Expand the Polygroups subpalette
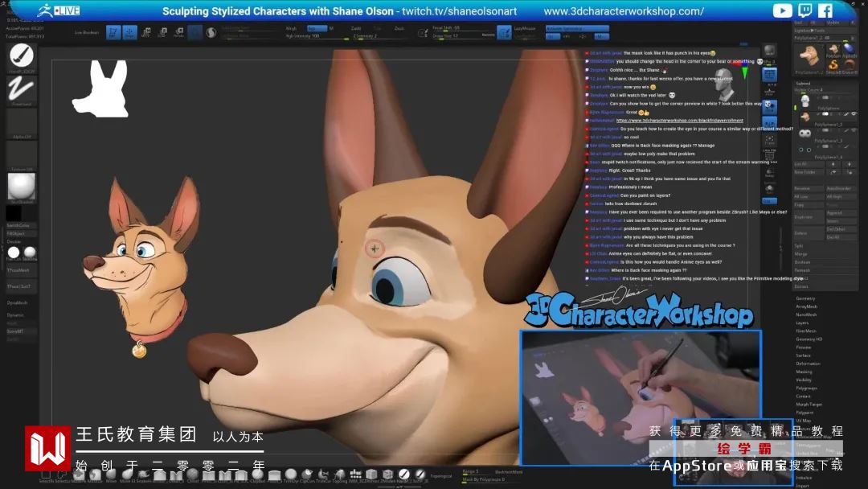The width and height of the screenshot is (868, 489). click(806, 388)
